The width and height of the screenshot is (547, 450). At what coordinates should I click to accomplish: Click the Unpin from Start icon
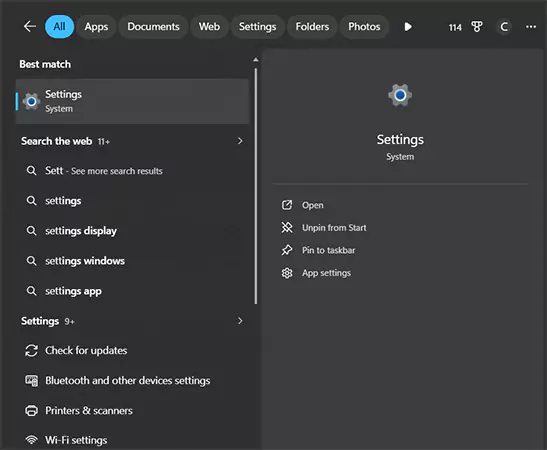point(287,227)
